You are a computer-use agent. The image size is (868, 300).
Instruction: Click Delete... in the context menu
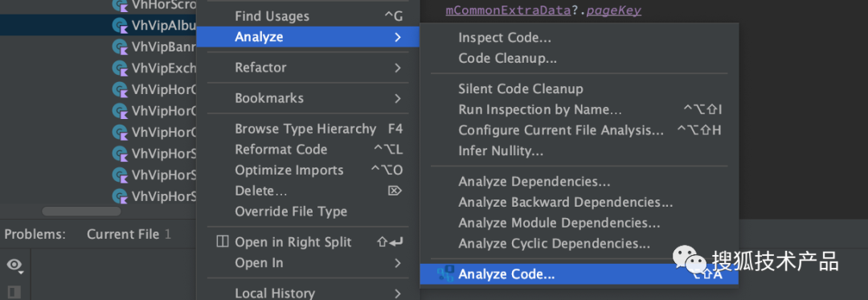point(308,191)
